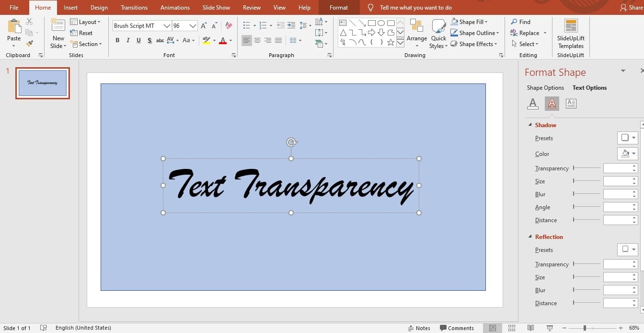Click the Notes button in status bar
Screen dimensions: 644x333
(x=419, y=328)
